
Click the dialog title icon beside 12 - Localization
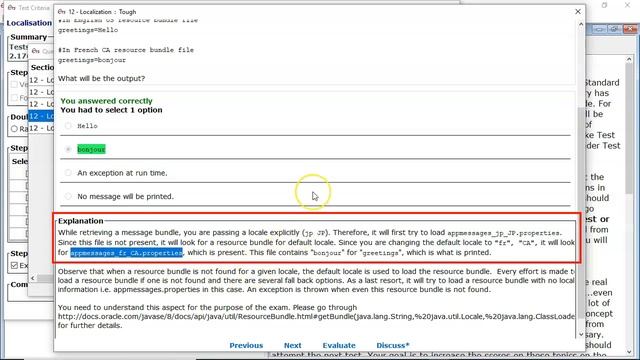click(62, 12)
